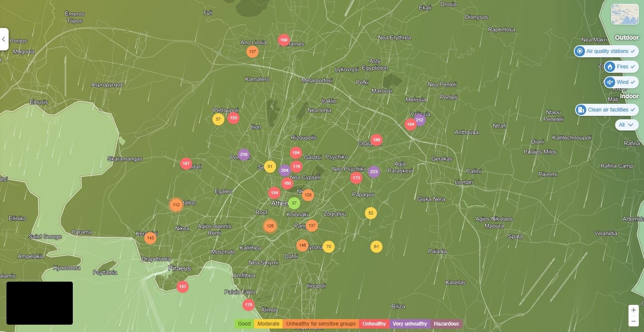The image size is (644, 332).
Task: Open the mini map thumbnail
Action: coord(625,15)
